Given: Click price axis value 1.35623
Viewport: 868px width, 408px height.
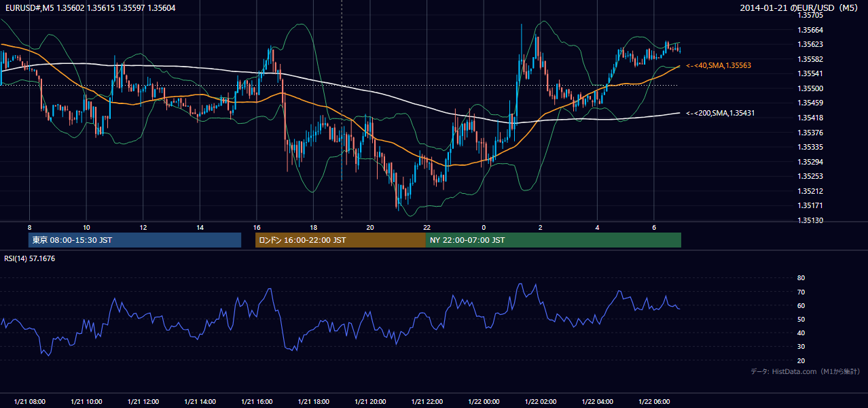Looking at the screenshot, I should pyautogui.click(x=810, y=45).
